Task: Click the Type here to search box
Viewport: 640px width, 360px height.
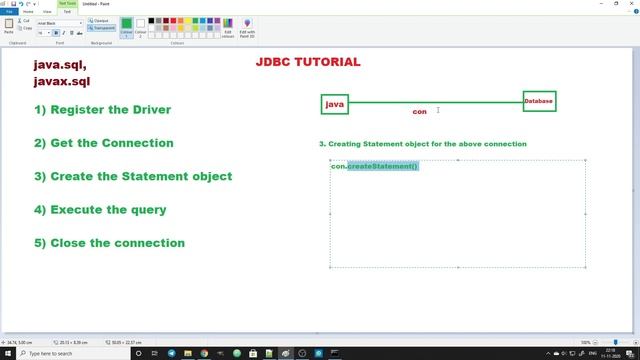Action: (73, 353)
